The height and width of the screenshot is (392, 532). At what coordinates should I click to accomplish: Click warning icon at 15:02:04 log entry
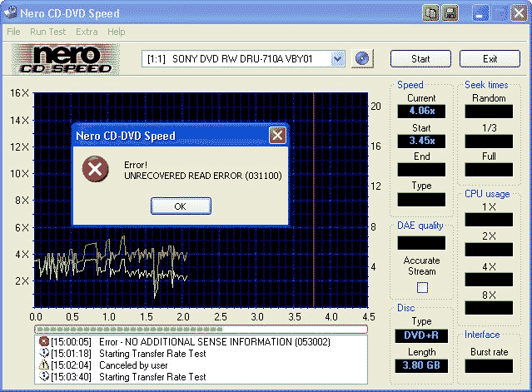pyautogui.click(x=44, y=365)
